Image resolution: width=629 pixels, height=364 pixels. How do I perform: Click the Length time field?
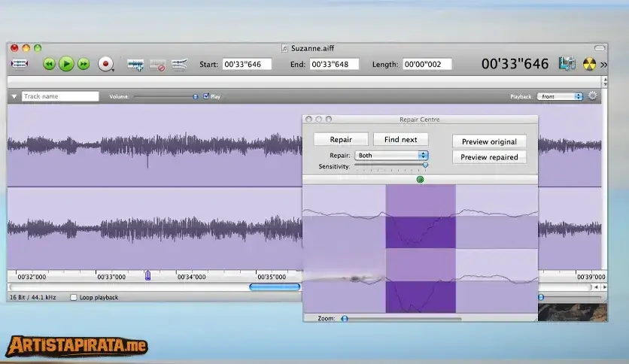coord(427,64)
